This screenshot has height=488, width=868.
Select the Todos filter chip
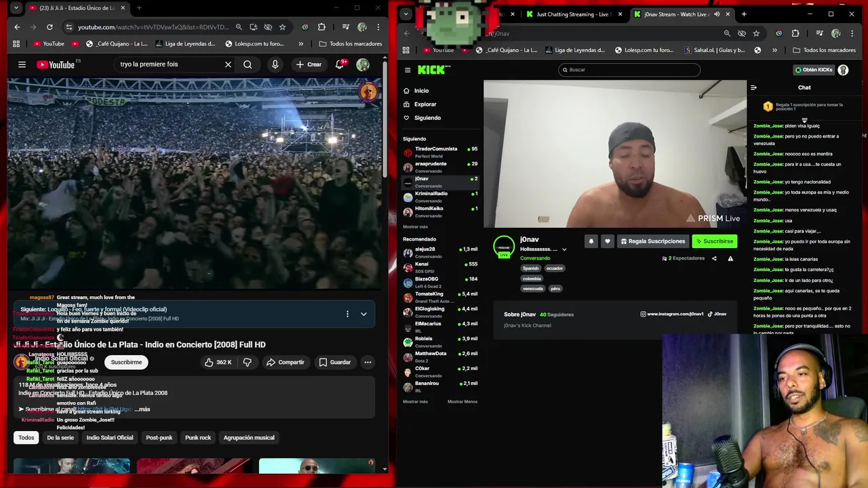[x=26, y=437]
